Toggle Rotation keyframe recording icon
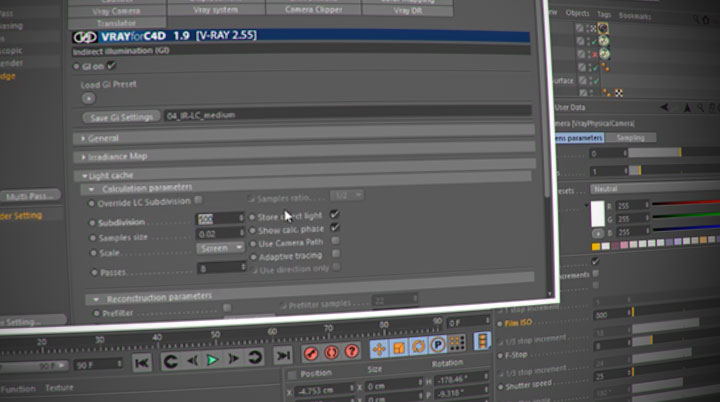The image size is (720, 402). [418, 346]
